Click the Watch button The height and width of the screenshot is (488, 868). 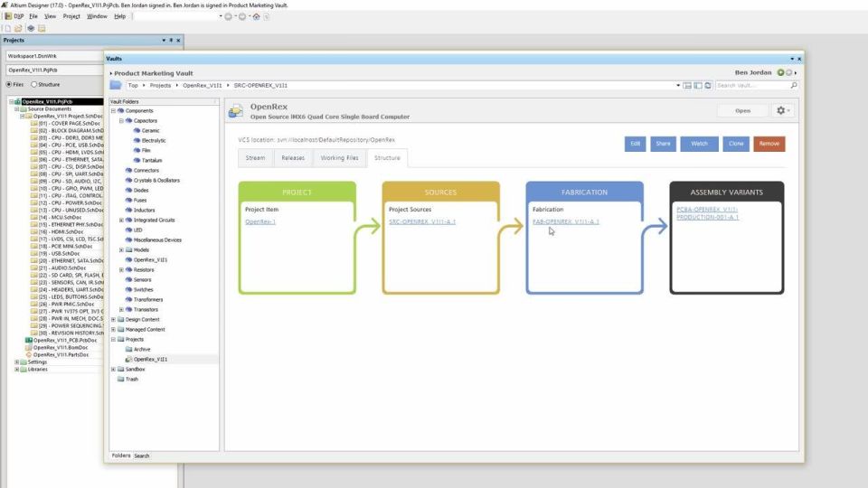coord(699,144)
